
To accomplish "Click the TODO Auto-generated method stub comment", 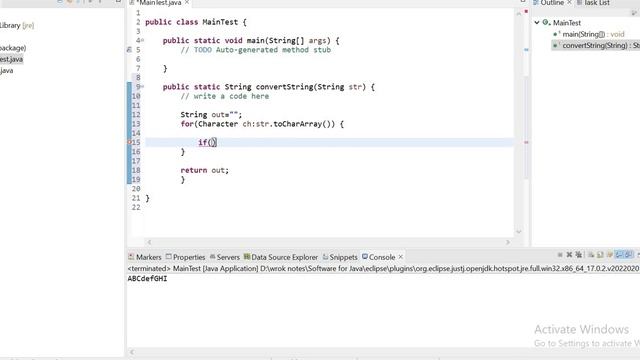I will [256, 50].
